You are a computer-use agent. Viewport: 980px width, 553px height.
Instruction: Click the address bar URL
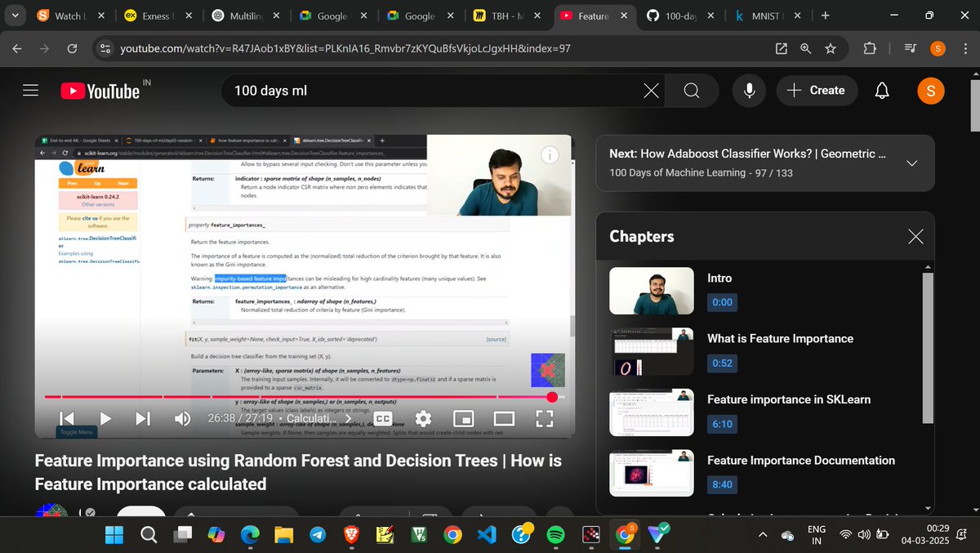[345, 49]
